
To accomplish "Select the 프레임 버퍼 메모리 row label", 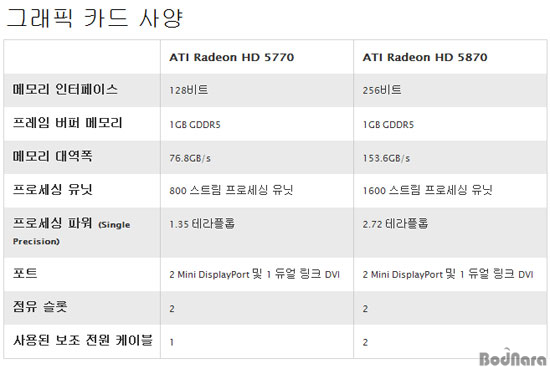I will click(x=67, y=122).
